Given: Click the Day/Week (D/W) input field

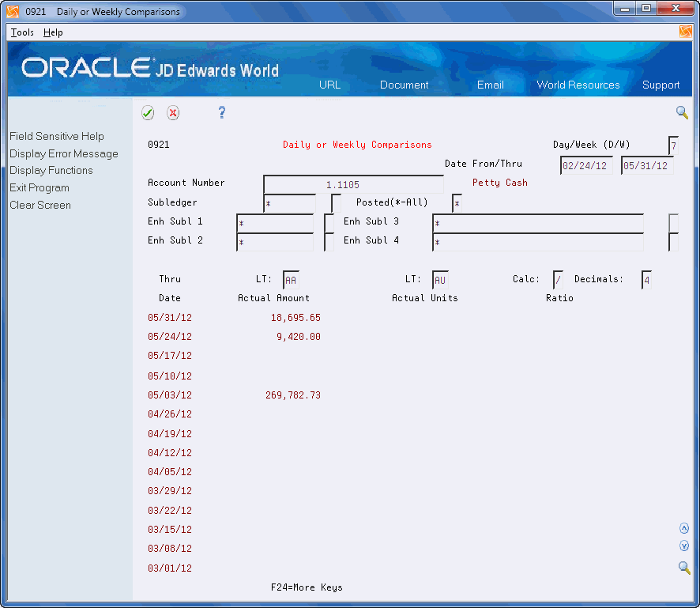Looking at the screenshot, I should click(x=673, y=145).
